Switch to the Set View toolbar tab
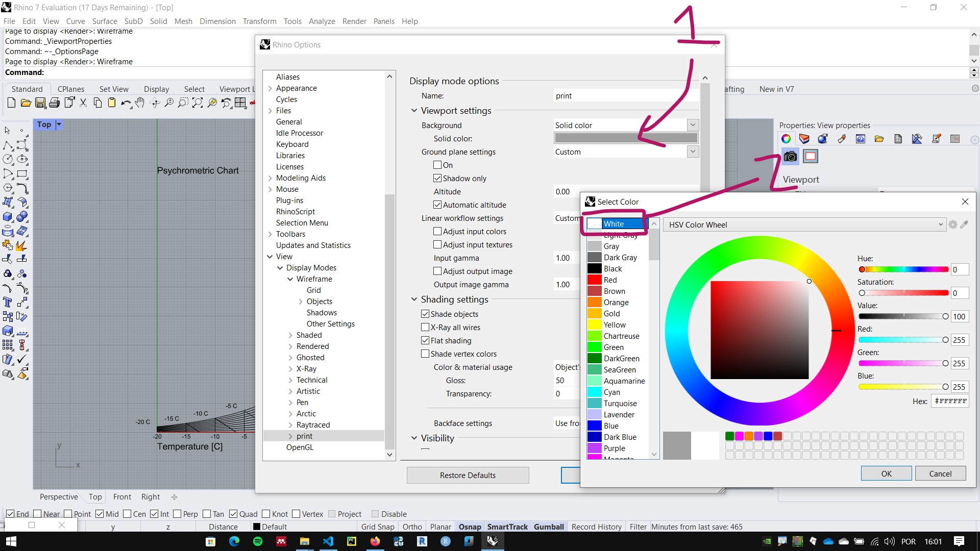This screenshot has height=551, width=980. 114,89
